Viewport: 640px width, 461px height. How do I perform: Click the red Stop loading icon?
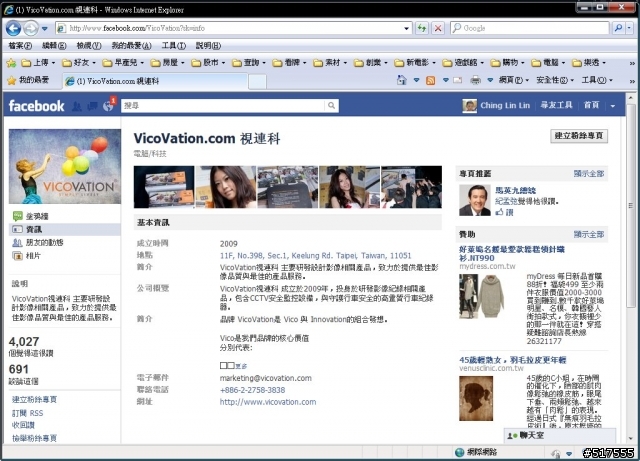coord(438,28)
